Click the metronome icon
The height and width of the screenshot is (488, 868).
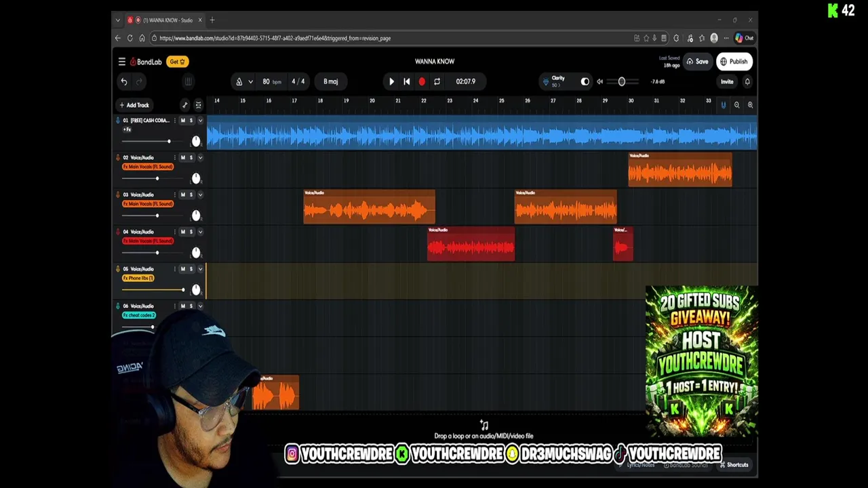point(239,81)
